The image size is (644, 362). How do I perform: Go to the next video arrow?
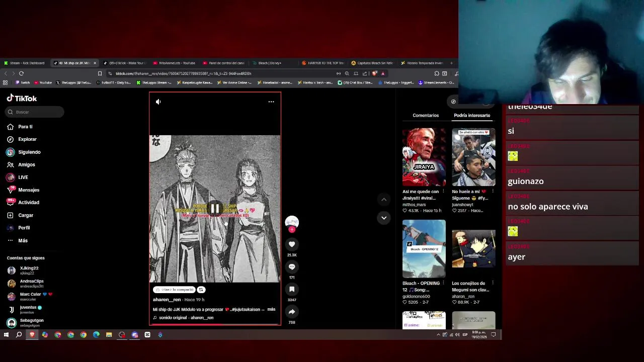point(384,218)
